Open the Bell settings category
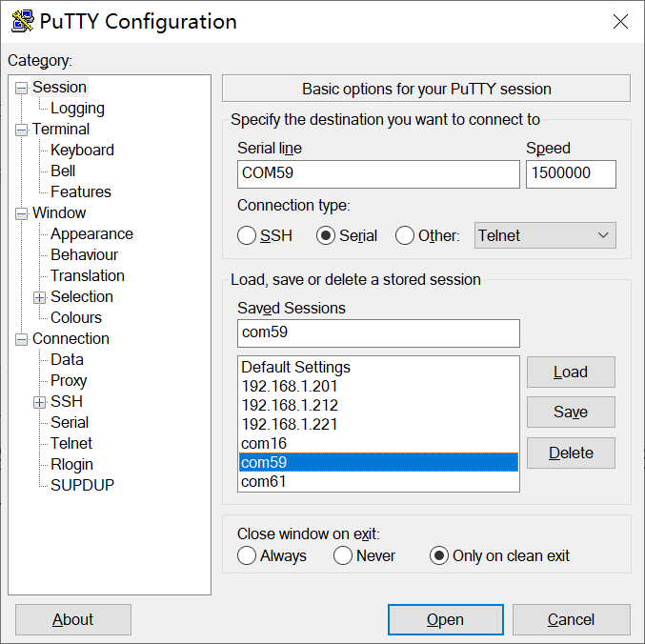The image size is (645, 644). pos(63,171)
